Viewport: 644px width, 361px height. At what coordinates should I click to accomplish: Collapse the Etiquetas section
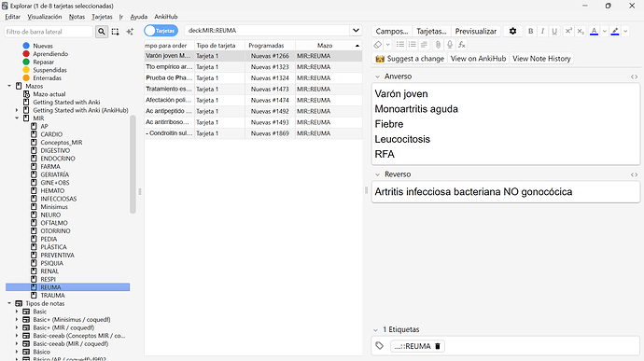point(375,330)
